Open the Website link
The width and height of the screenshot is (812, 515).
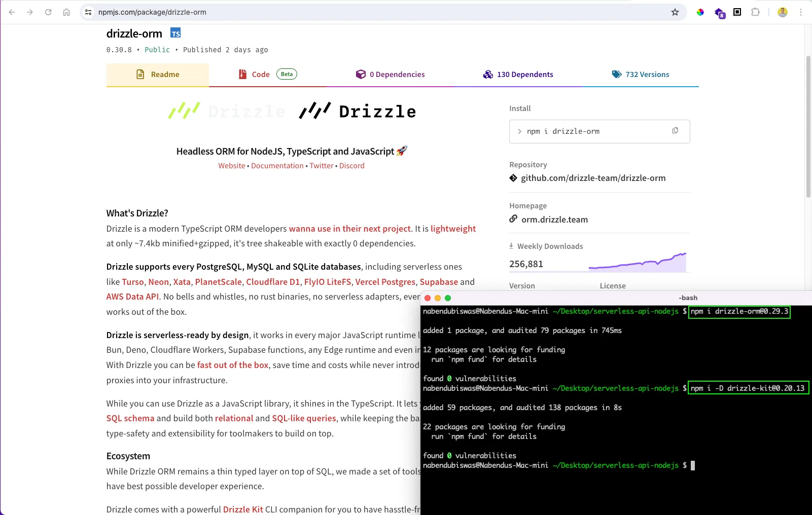click(x=232, y=166)
